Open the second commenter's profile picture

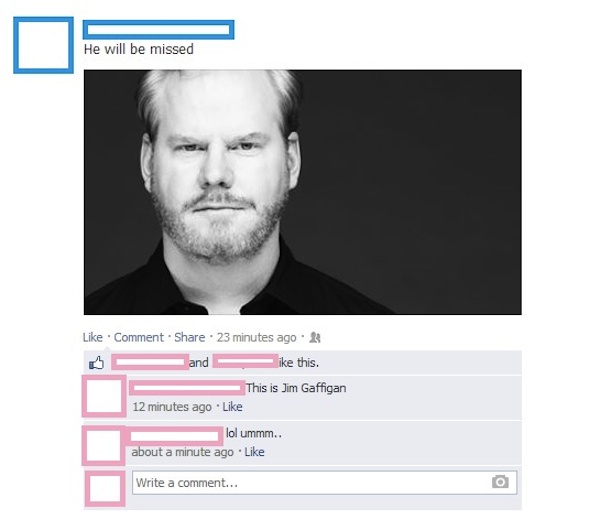click(104, 445)
